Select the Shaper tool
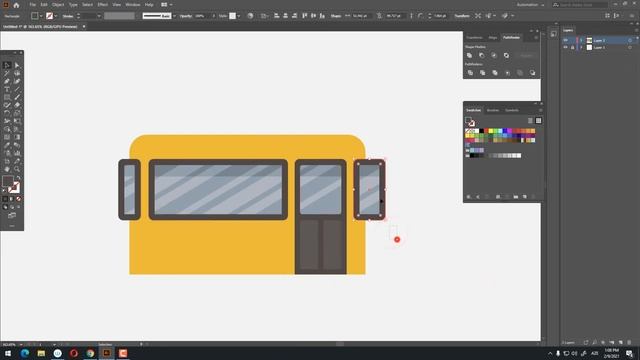The width and height of the screenshot is (640, 360). [x=7, y=105]
